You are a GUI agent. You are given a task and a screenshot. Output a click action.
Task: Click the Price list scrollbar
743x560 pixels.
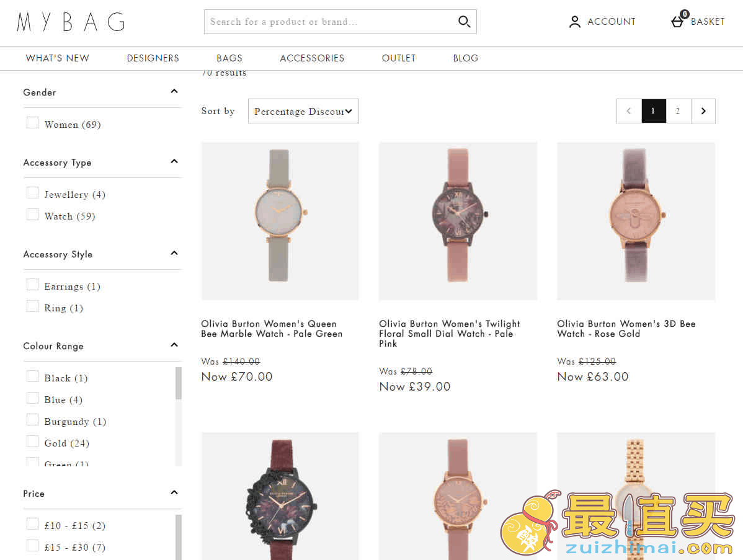pos(178,537)
